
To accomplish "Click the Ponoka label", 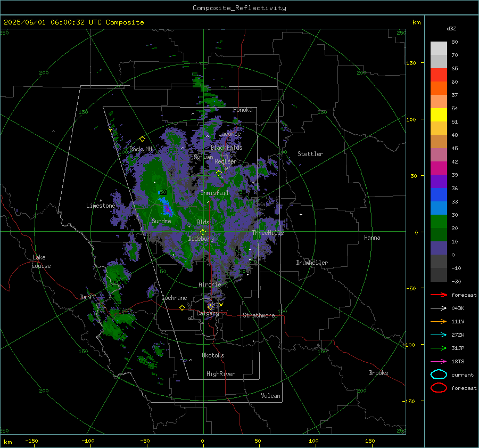I will (243, 110).
